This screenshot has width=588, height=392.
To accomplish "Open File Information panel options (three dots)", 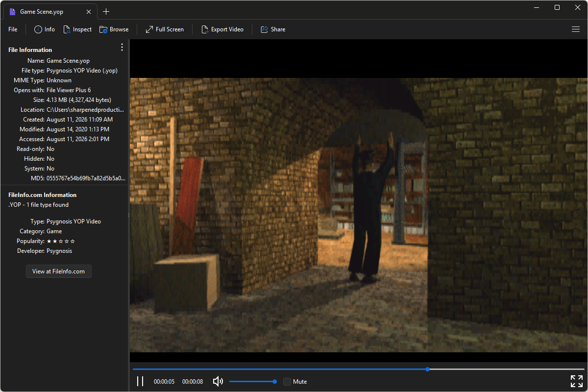I will click(122, 47).
